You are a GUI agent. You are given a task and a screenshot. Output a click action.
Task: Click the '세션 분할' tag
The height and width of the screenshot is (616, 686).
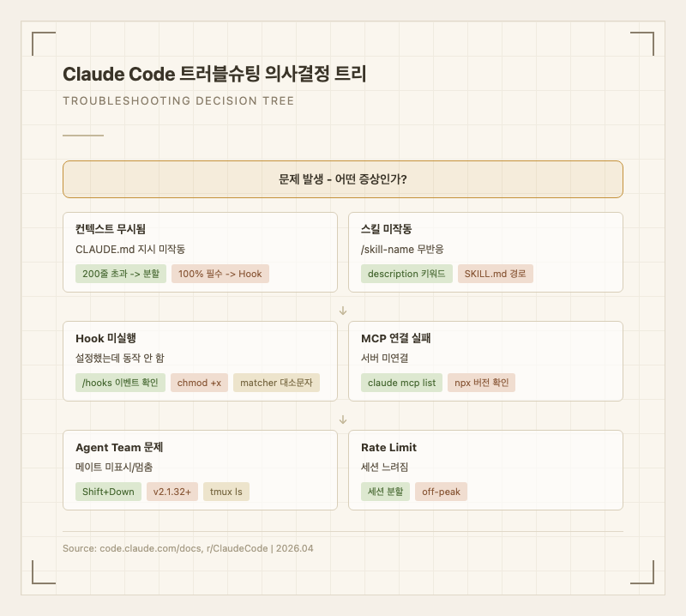point(385,492)
